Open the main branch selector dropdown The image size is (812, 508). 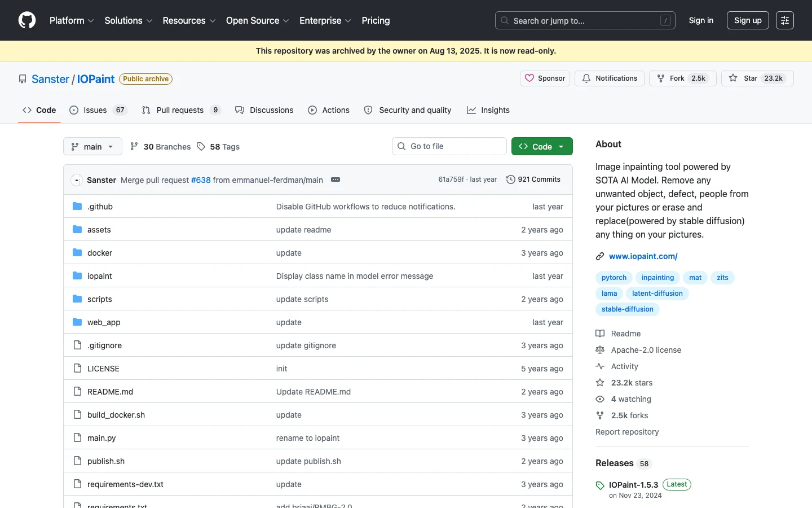(x=92, y=147)
